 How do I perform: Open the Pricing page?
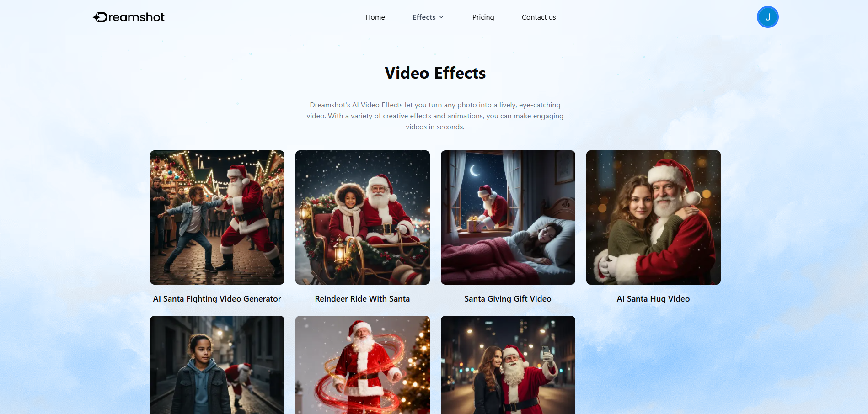pyautogui.click(x=483, y=17)
